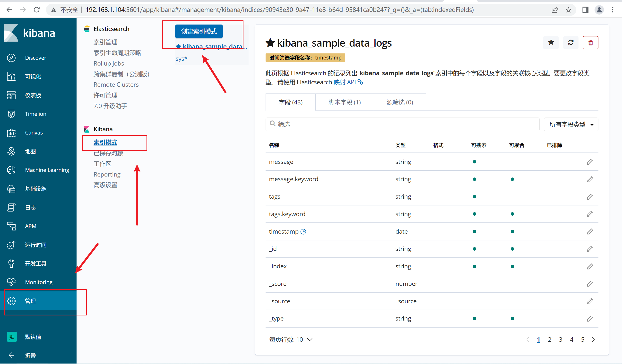Edit the _id field with its pencil icon
Image resolution: width=622 pixels, height=364 pixels.
pyautogui.click(x=590, y=249)
